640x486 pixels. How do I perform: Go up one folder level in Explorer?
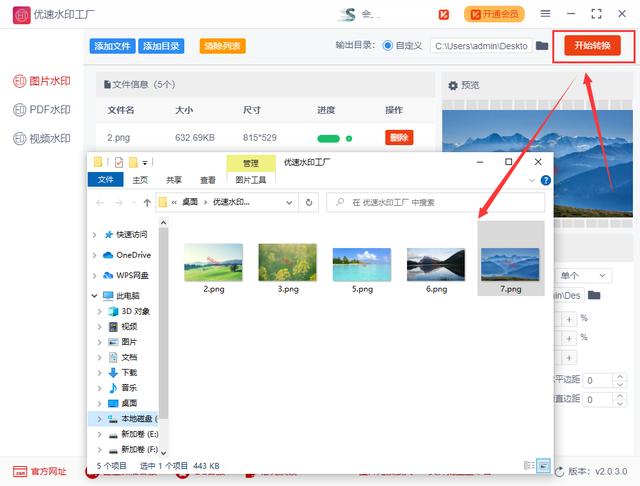pyautogui.click(x=147, y=202)
